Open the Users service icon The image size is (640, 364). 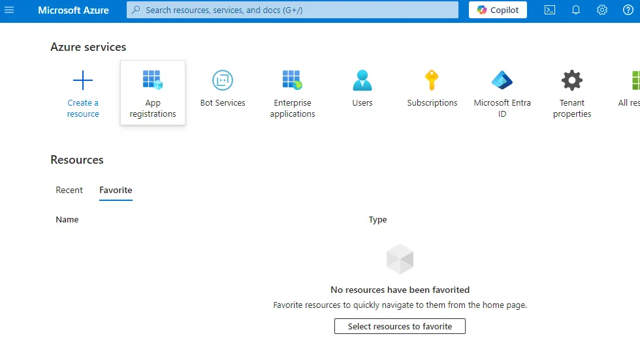(x=362, y=80)
